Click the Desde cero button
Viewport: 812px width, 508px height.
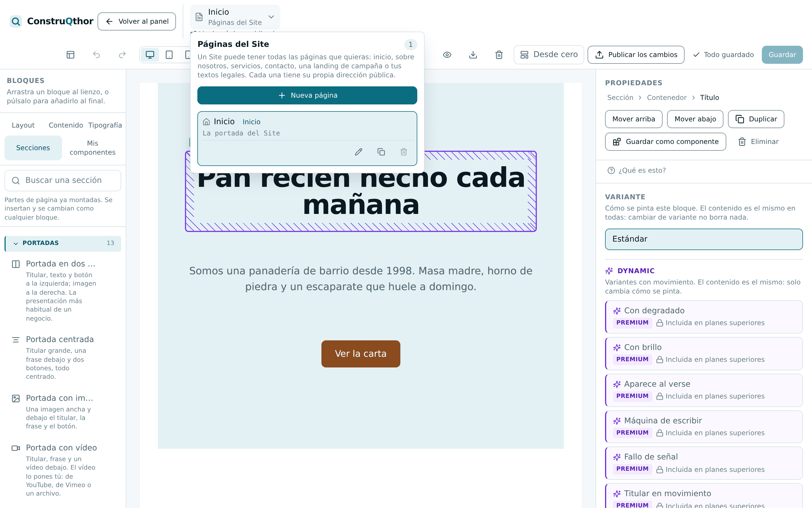[549, 55]
